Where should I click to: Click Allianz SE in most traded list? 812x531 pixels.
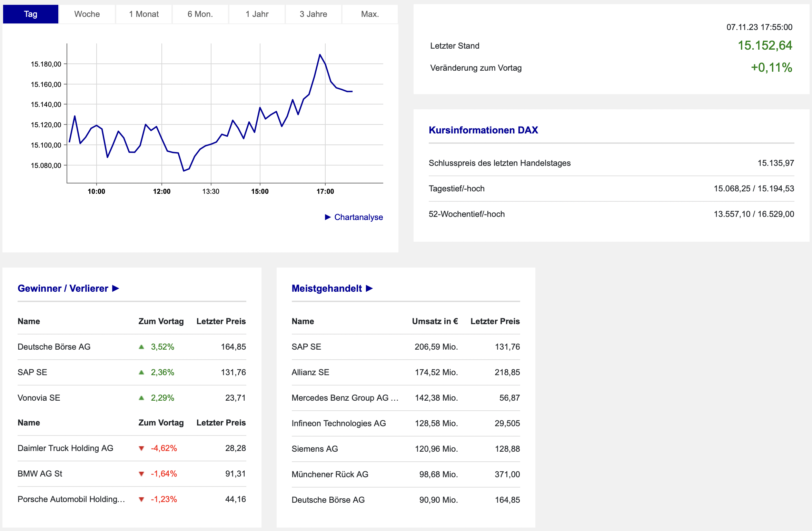[310, 372]
